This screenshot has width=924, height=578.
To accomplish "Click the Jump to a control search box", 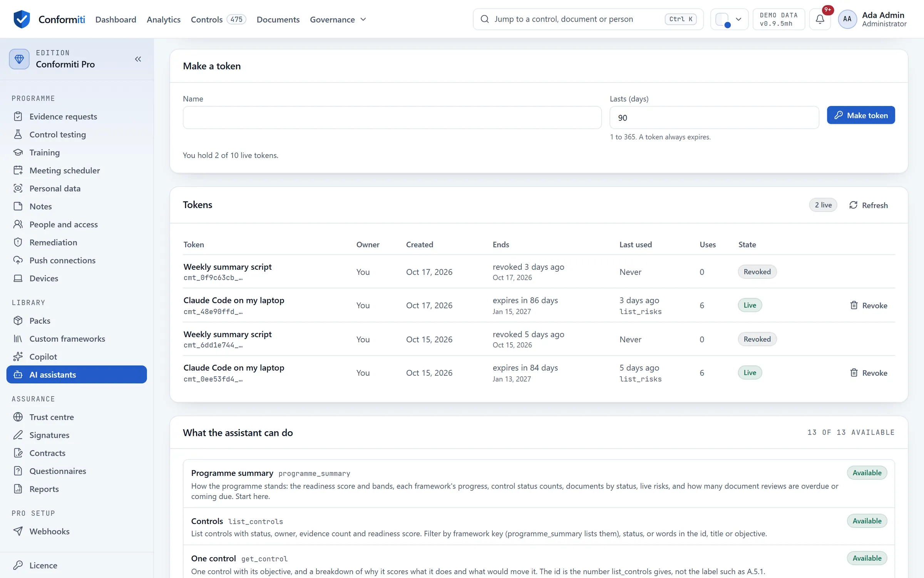I will tap(588, 19).
